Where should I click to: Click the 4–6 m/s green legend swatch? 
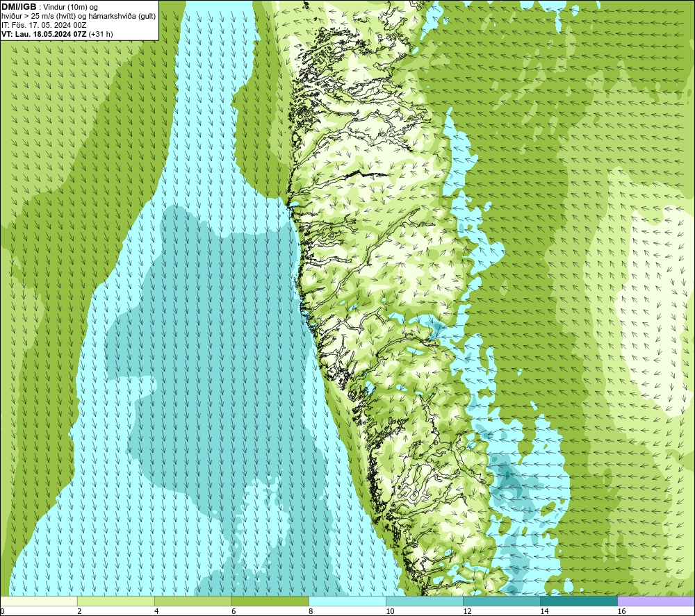coord(193,601)
